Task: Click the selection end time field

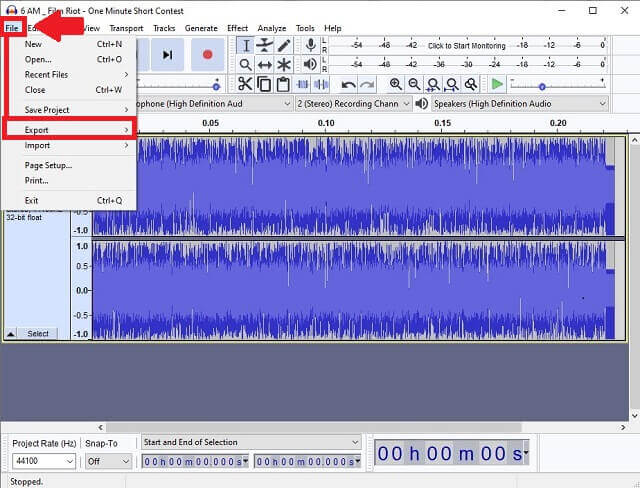Action: tap(305, 461)
